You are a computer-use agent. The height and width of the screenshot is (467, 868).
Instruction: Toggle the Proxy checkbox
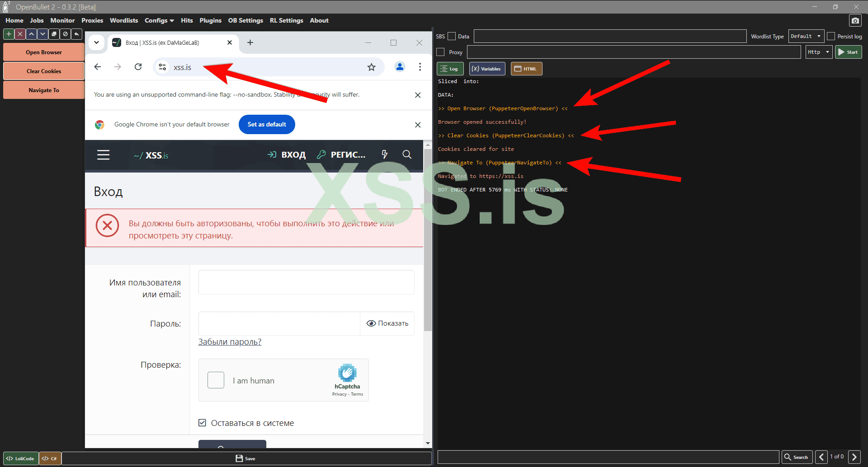(441, 52)
